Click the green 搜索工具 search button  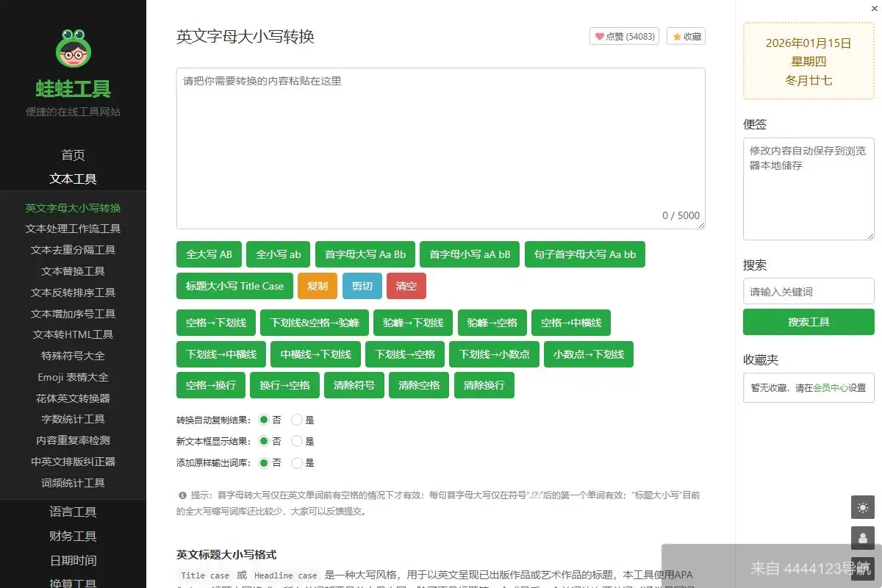pyautogui.click(x=808, y=321)
